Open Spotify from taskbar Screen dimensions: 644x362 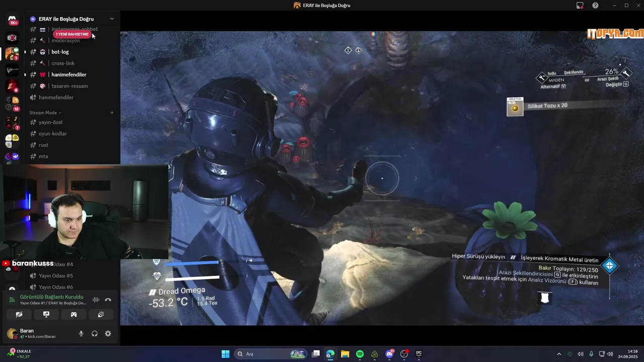click(x=360, y=354)
